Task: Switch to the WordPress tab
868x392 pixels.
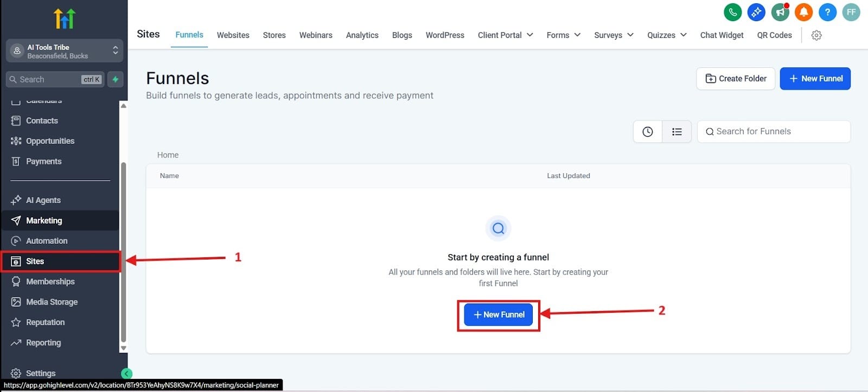Action: [x=445, y=35]
